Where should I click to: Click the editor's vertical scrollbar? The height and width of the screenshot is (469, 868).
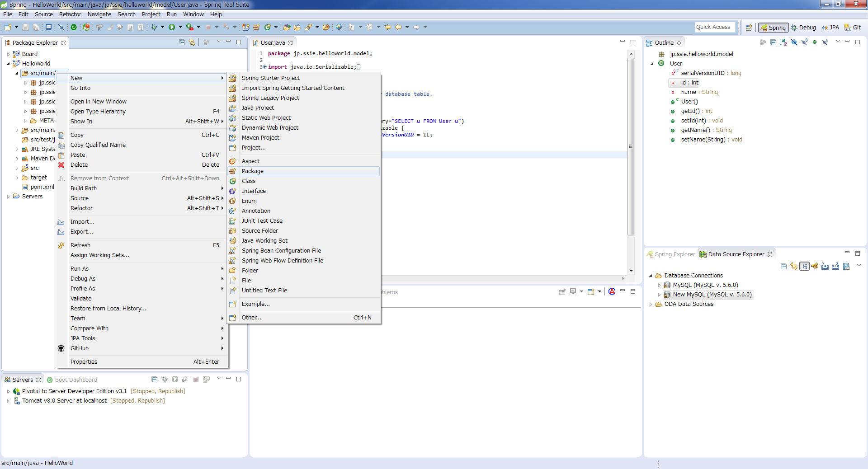631,146
